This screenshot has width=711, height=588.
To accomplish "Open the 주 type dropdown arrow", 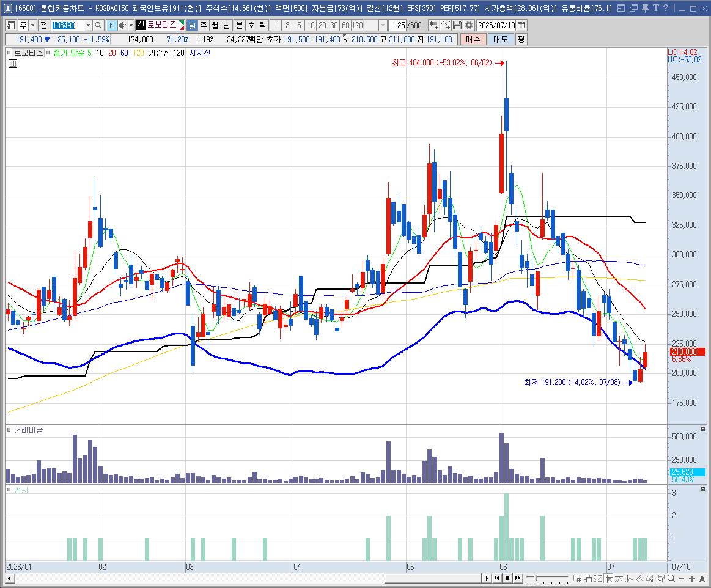I will point(32,26).
